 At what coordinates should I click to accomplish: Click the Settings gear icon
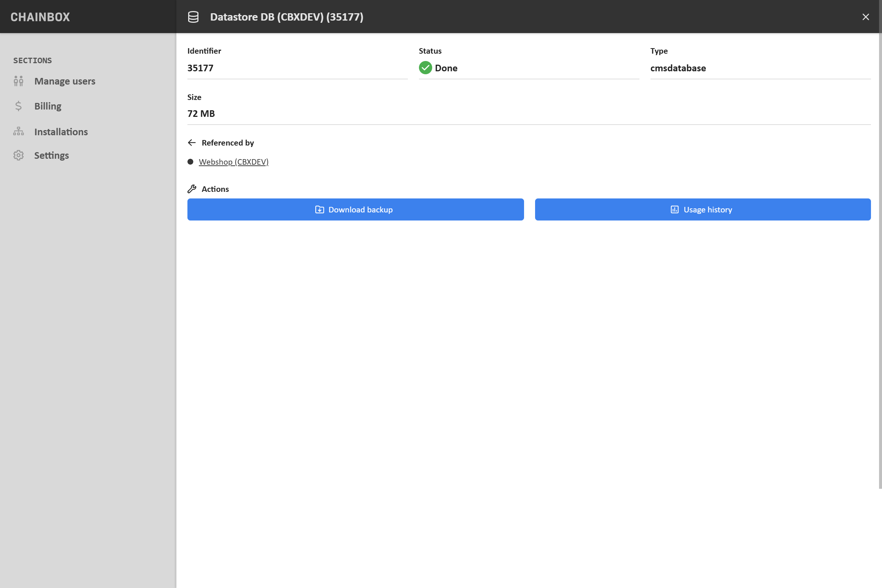click(18, 155)
